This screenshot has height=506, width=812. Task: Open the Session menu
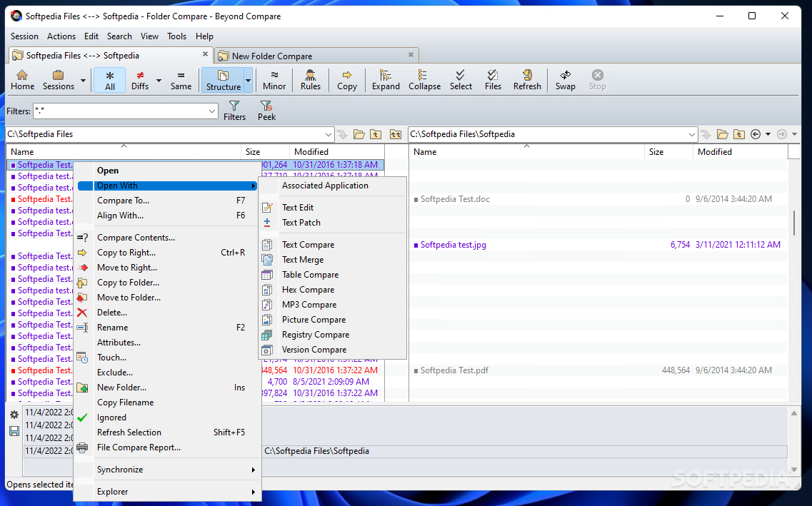point(24,36)
